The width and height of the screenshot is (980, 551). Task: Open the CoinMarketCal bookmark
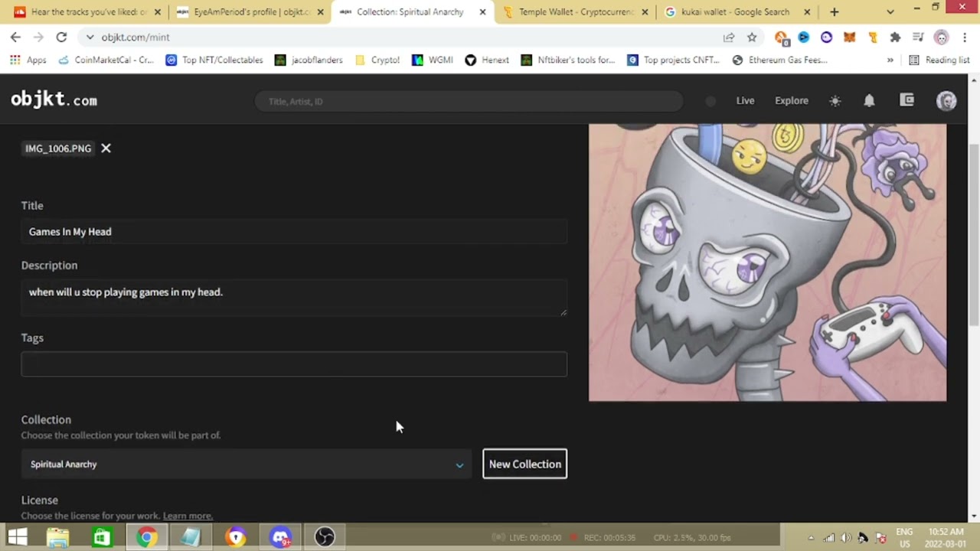pyautogui.click(x=106, y=60)
